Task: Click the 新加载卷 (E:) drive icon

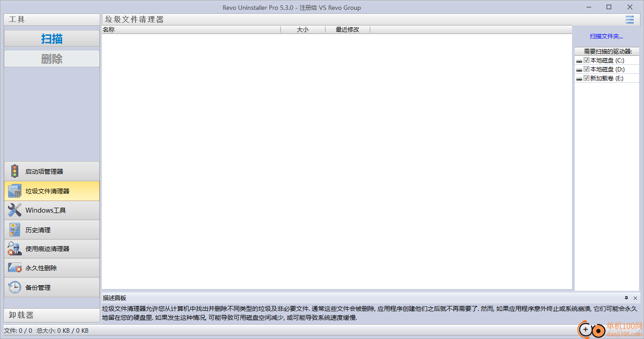Action: coord(579,79)
